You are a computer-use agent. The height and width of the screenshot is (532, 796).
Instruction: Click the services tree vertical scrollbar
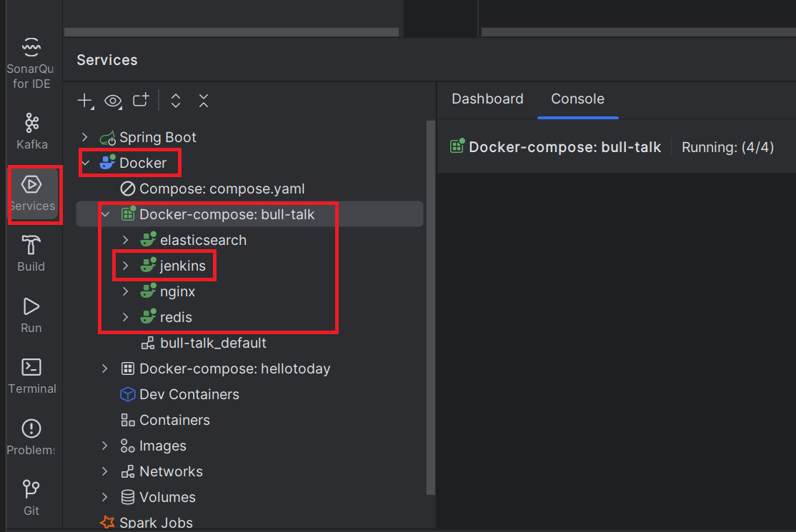(x=431, y=307)
